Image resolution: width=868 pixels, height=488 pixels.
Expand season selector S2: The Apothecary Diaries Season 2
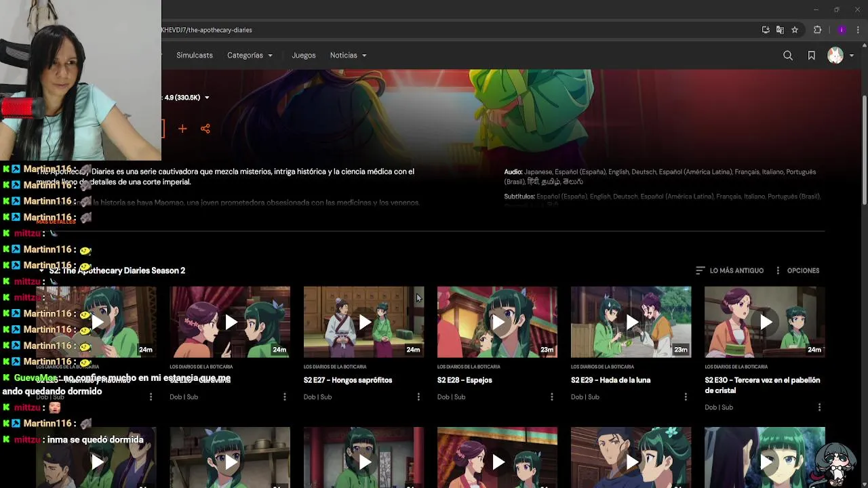[x=111, y=270]
